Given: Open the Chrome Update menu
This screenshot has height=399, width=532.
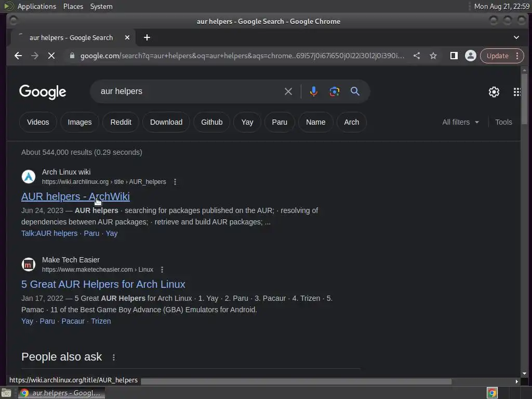Looking at the screenshot, I should (502, 56).
